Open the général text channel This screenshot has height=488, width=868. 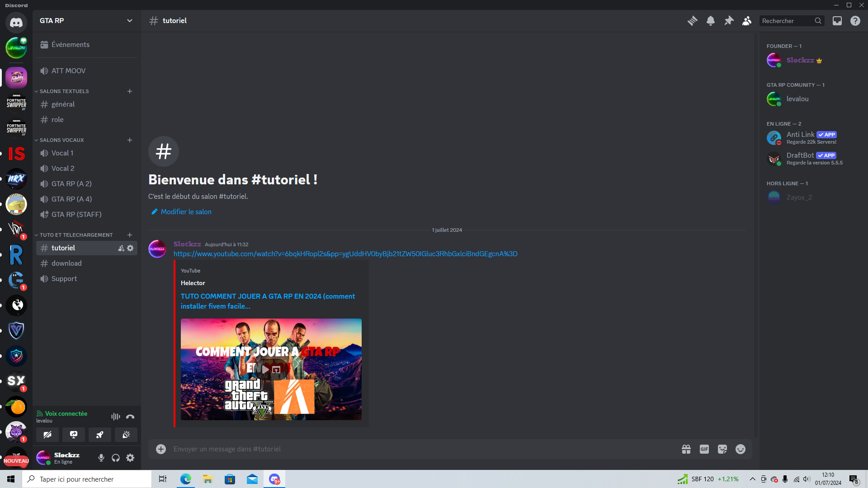[86, 104]
